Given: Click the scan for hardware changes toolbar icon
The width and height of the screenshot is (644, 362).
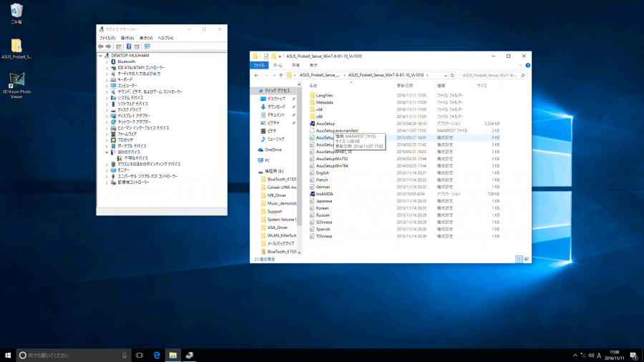Looking at the screenshot, I should [147, 47].
